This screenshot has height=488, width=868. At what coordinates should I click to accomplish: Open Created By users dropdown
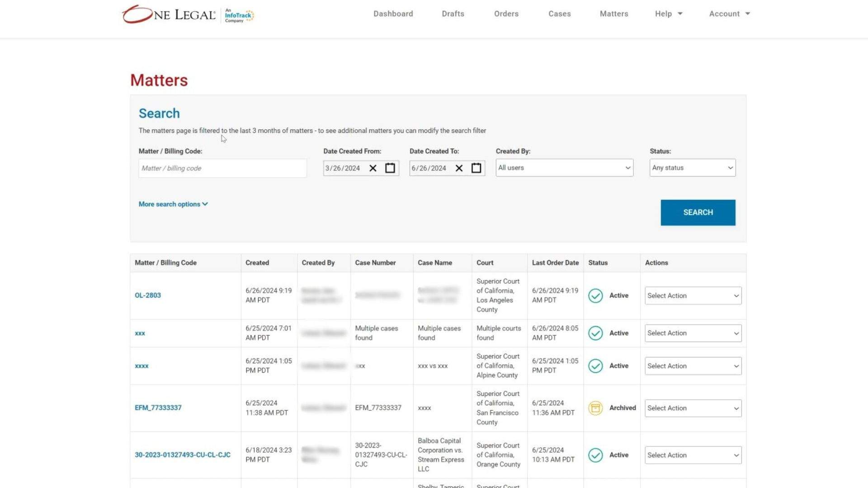[x=564, y=168]
